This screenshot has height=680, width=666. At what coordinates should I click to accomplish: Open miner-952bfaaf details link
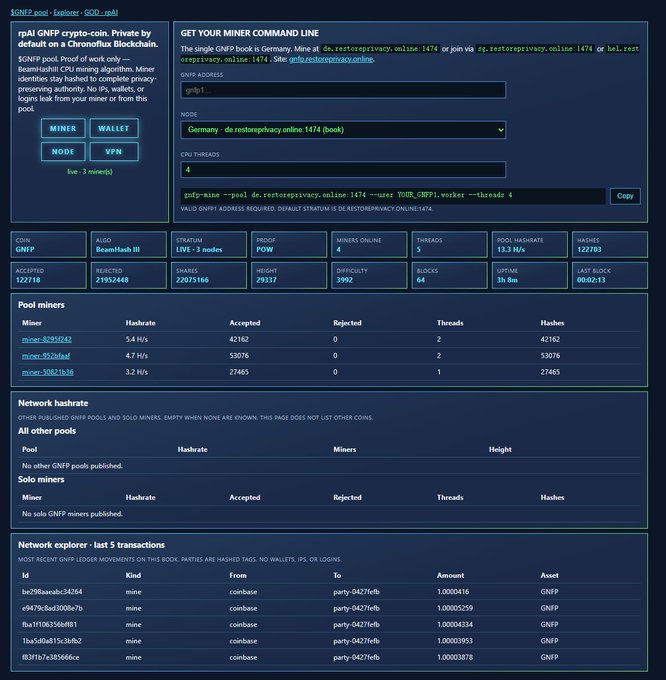click(46, 356)
